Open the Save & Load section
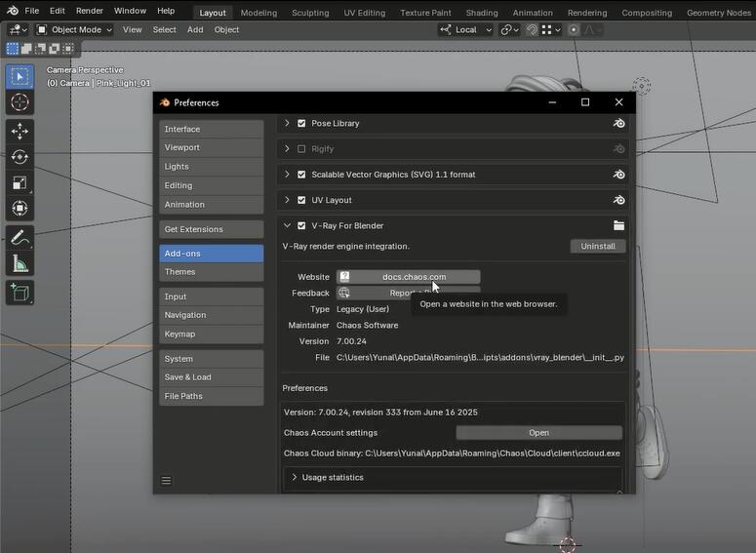 (211, 377)
